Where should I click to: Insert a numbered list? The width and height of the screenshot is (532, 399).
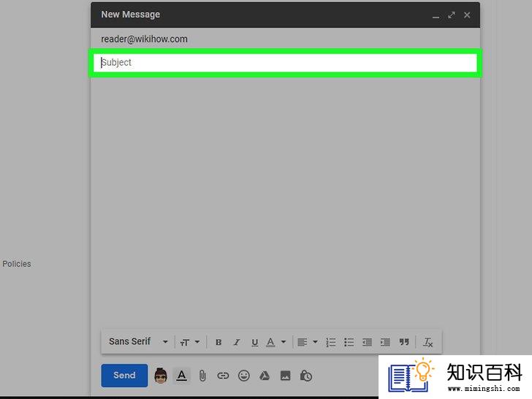(x=330, y=342)
